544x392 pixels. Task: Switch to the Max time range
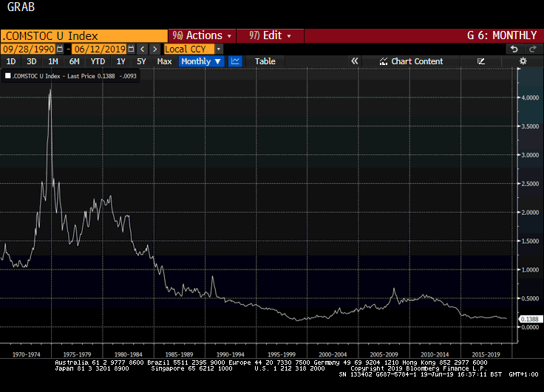(x=164, y=61)
